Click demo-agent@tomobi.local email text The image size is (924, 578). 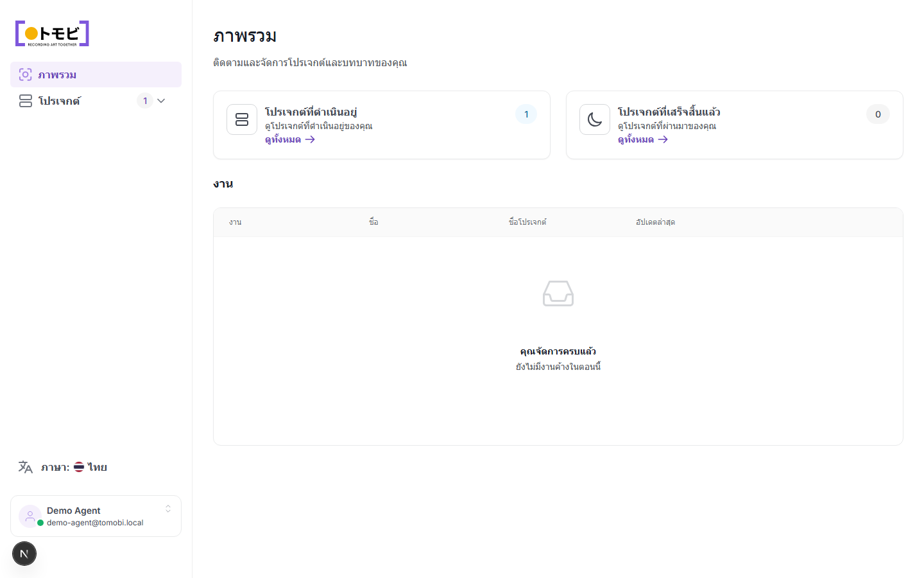click(95, 523)
